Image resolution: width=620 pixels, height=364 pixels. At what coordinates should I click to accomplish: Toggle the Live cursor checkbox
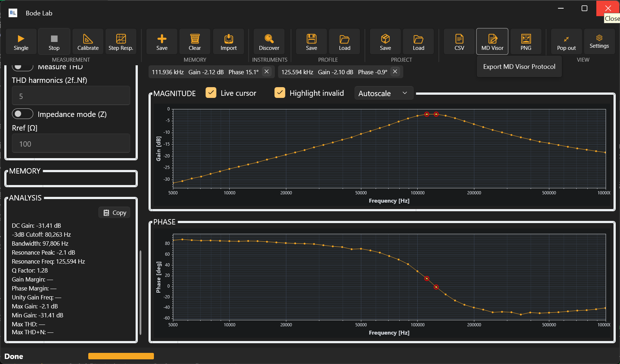click(211, 93)
